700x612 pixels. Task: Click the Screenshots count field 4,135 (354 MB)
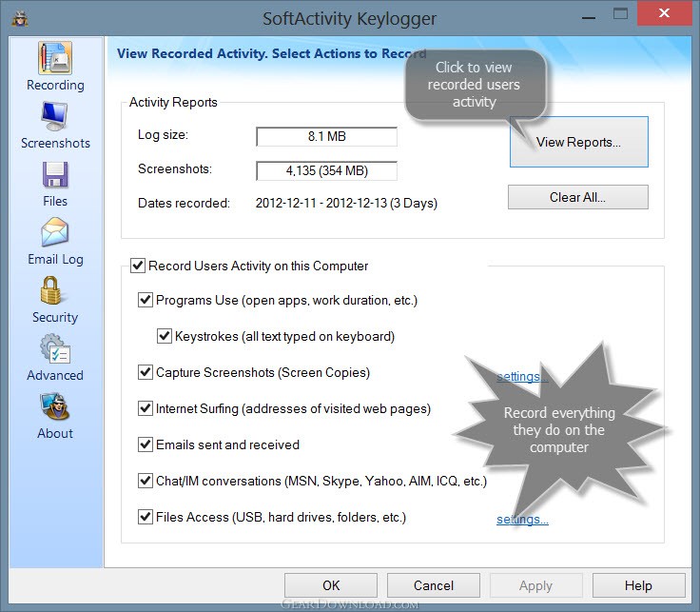click(327, 170)
